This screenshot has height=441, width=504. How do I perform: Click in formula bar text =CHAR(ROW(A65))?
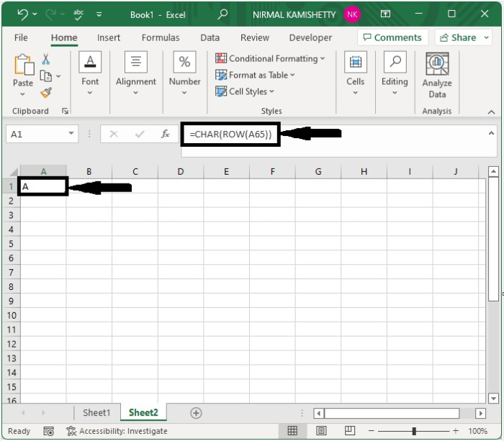pyautogui.click(x=230, y=134)
